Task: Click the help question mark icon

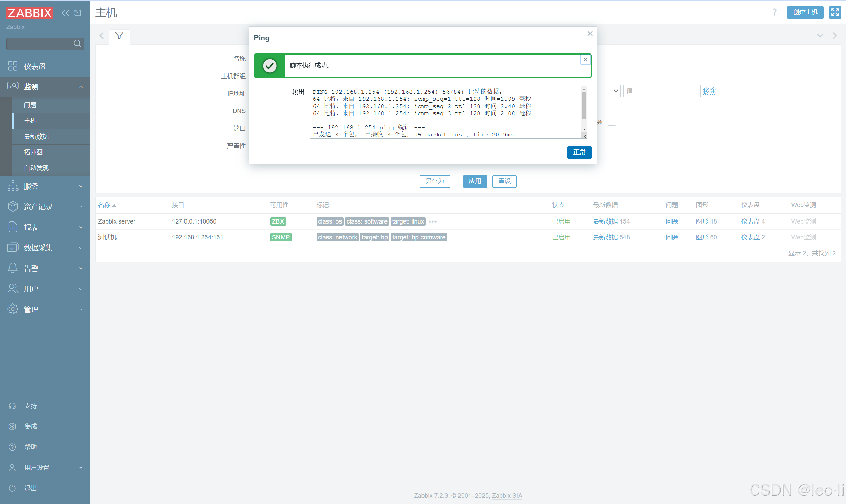Action: click(x=774, y=12)
